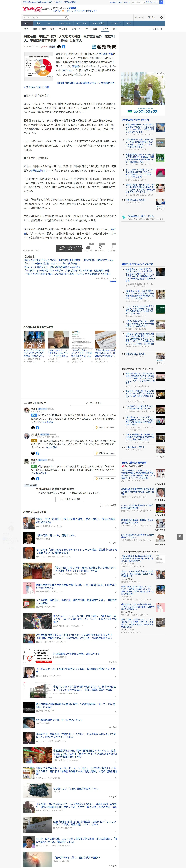Select the スポーツ category tab
Screen dimensions: 186x868
point(76,29)
